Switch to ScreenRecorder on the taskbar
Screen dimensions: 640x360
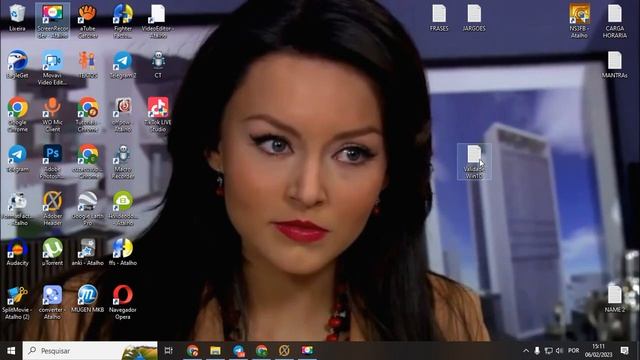click(307, 351)
